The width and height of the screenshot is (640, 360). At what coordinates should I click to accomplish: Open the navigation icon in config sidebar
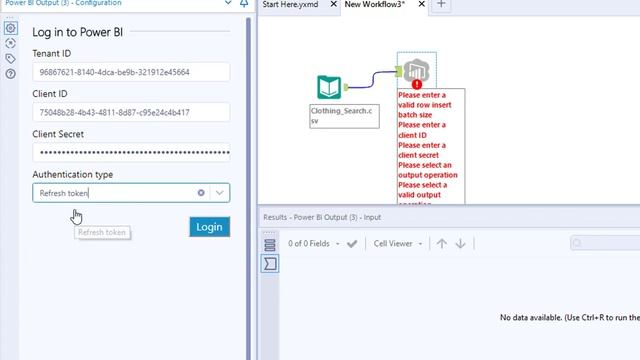[11, 43]
